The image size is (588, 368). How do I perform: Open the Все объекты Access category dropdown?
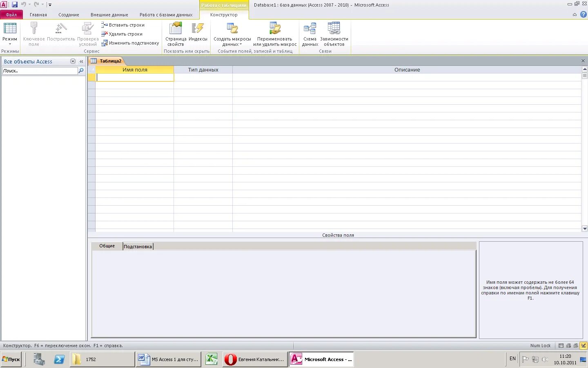point(73,61)
